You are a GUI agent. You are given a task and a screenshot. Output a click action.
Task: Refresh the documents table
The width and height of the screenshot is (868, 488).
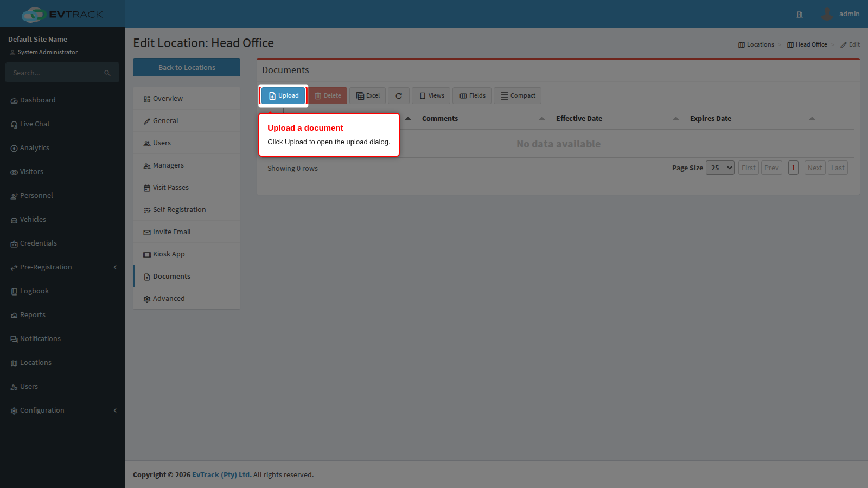[x=399, y=96]
